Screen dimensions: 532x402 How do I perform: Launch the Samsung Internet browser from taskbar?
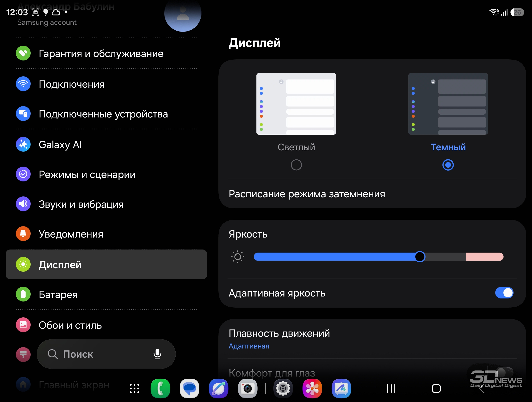tap(219, 389)
